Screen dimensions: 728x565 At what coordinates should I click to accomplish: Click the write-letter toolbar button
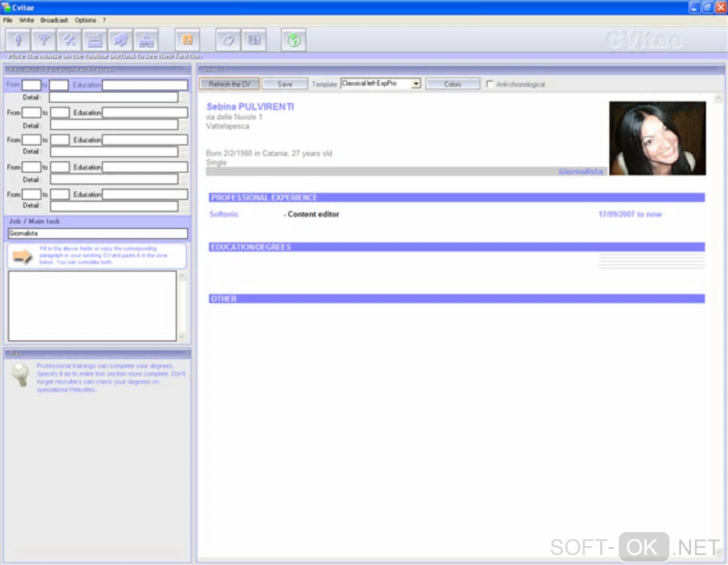click(x=228, y=40)
